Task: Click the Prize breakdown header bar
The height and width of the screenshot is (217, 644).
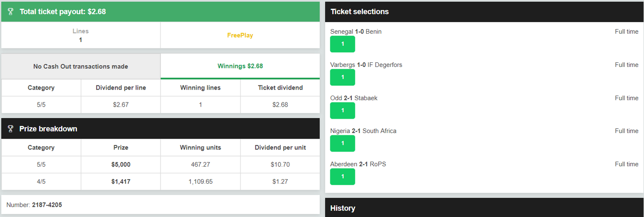Action: [161, 129]
